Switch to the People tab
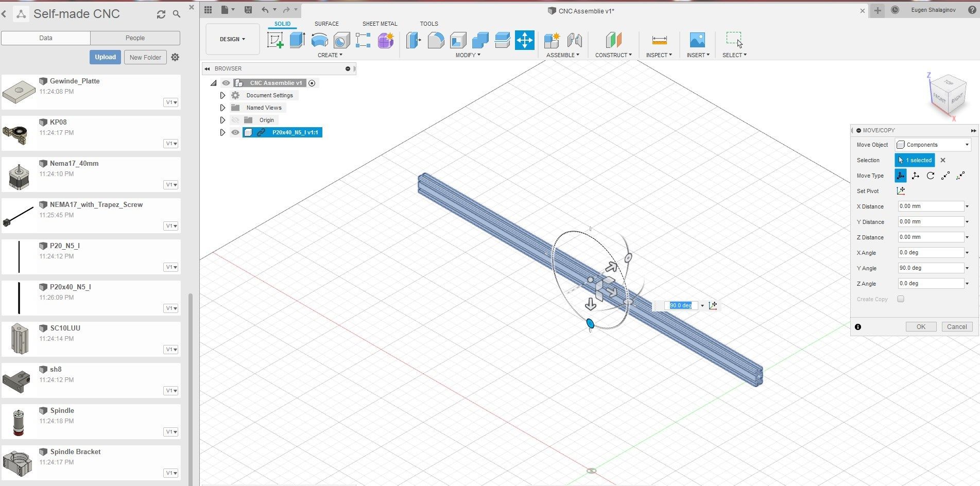The height and width of the screenshot is (486, 980). pyautogui.click(x=135, y=38)
